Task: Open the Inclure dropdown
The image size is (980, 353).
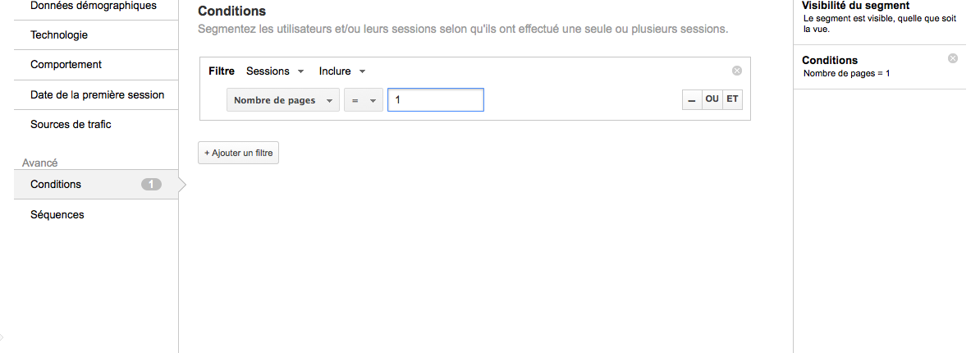Action: click(x=341, y=71)
